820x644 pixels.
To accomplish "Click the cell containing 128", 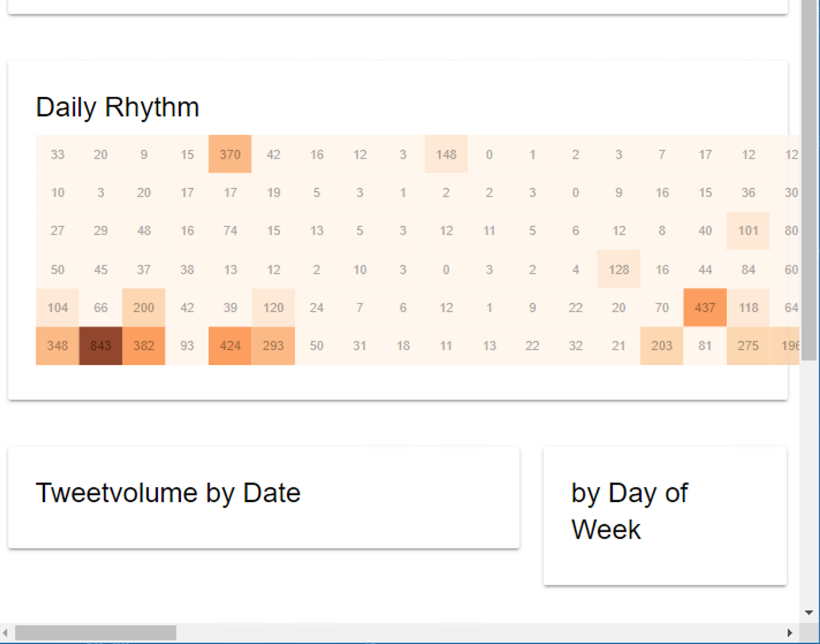I will (x=618, y=269).
